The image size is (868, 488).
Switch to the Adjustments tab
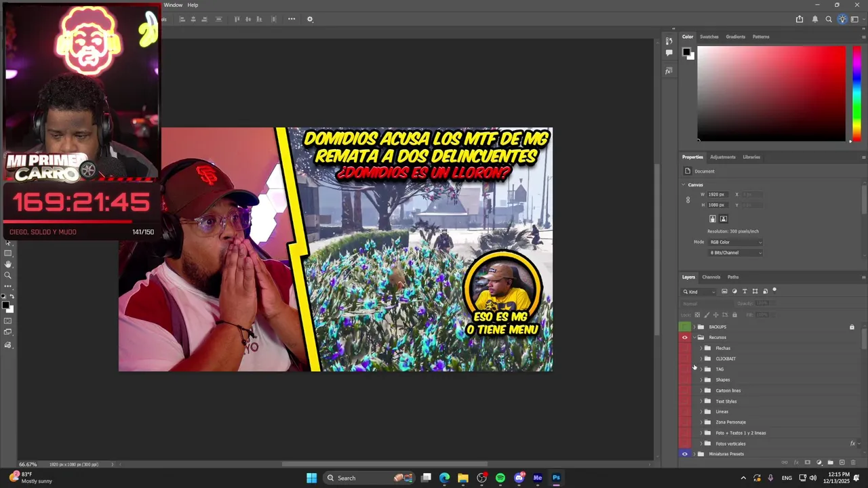(722, 157)
